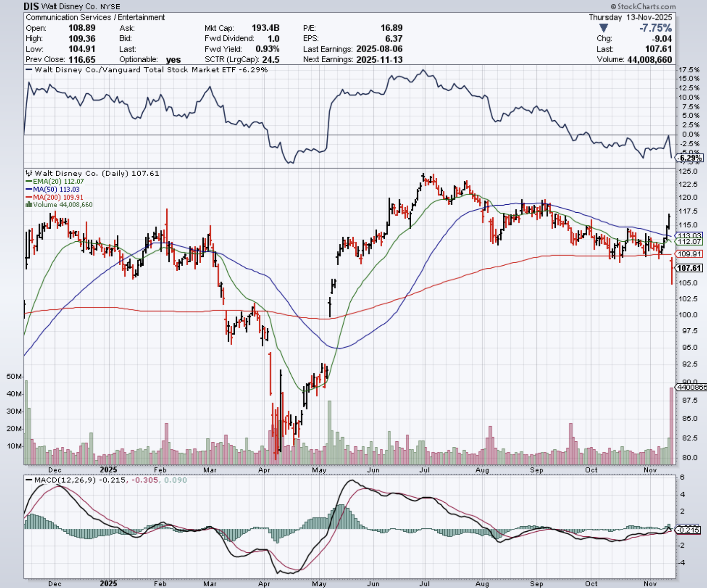Click the -0.215 MACD value axis label
Viewport: 707px width, 588px height.
coord(688,530)
